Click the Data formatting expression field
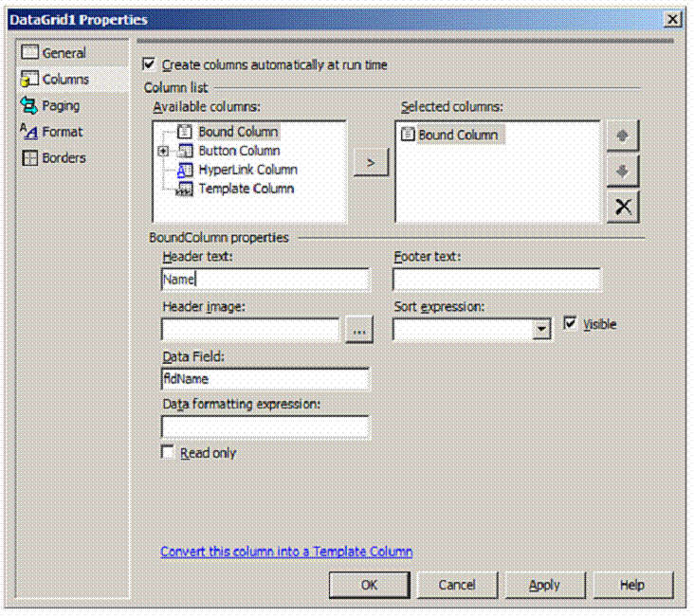Image resolution: width=694 pixels, height=616 pixels. (265, 427)
